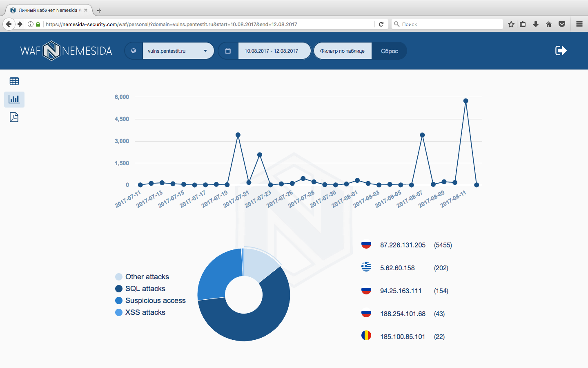Click the WAF Nemesida logo
The image size is (588, 368).
tap(66, 51)
